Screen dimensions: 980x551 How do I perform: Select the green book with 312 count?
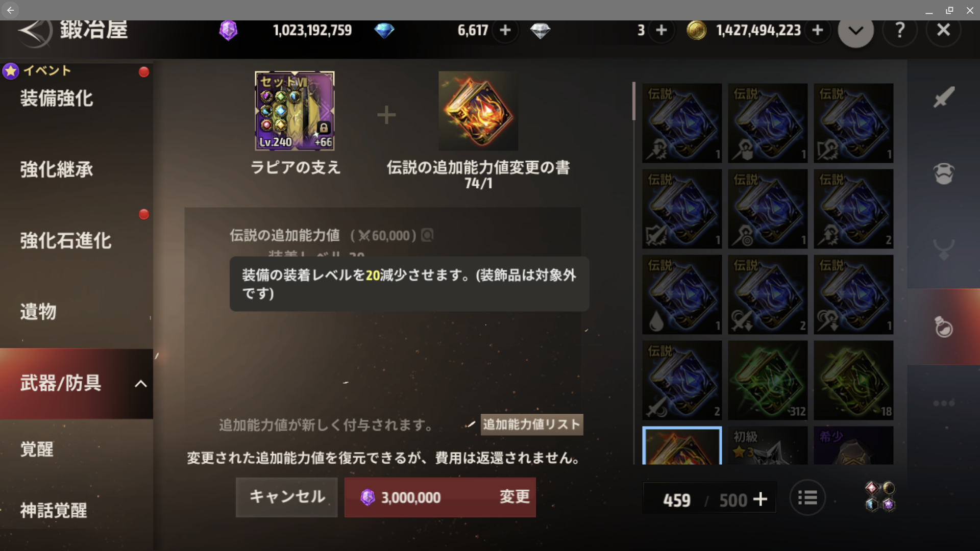(768, 380)
